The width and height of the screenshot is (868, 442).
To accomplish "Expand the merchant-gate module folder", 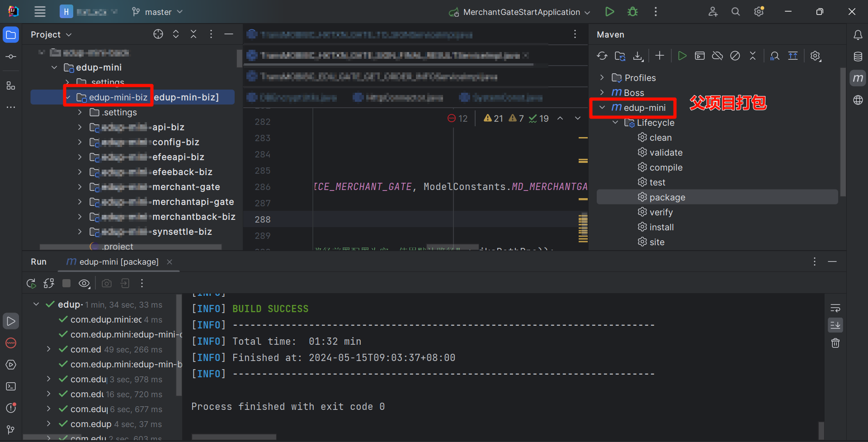I will pyautogui.click(x=80, y=187).
